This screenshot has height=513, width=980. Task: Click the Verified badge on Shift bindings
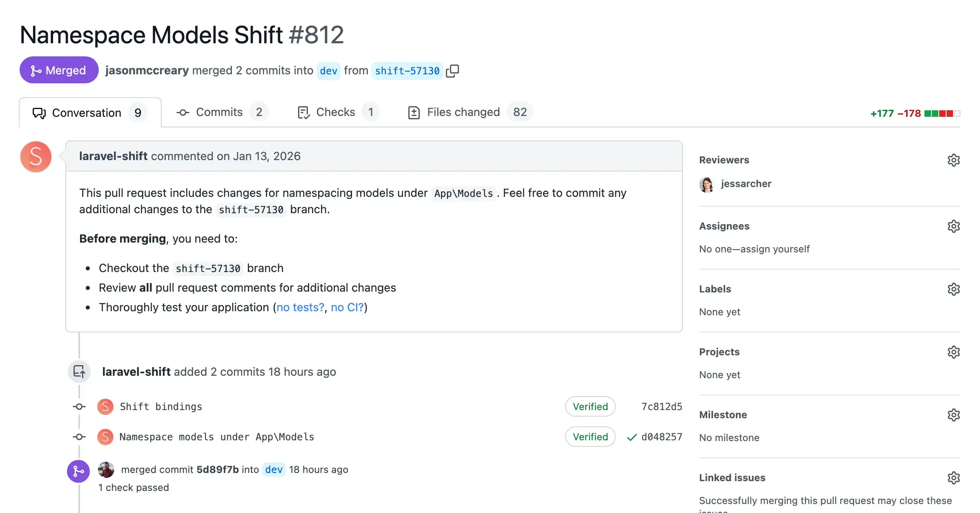tap(590, 406)
